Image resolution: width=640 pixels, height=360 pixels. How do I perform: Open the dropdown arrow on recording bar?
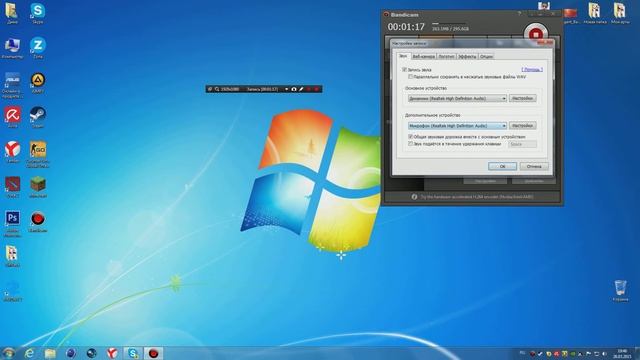point(286,89)
